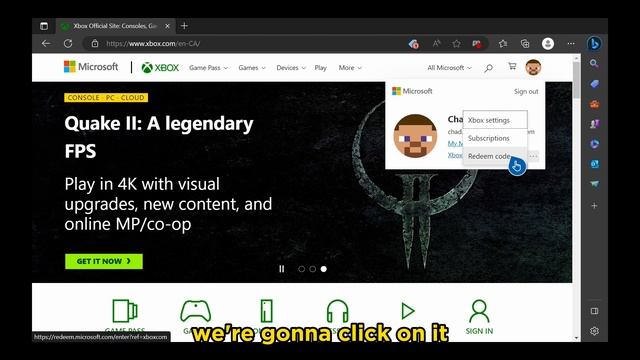Open the browser profile avatar
640x360 pixels.
point(548,43)
